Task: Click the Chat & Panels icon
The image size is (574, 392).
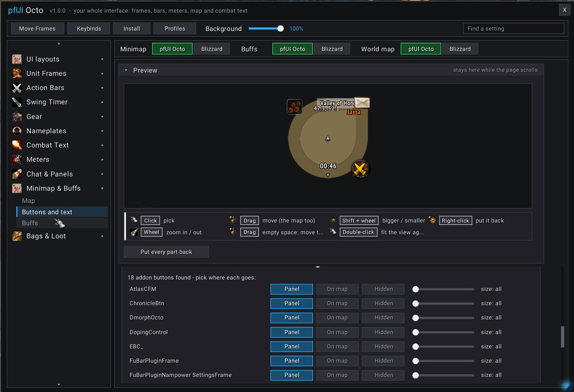Action: point(17,174)
